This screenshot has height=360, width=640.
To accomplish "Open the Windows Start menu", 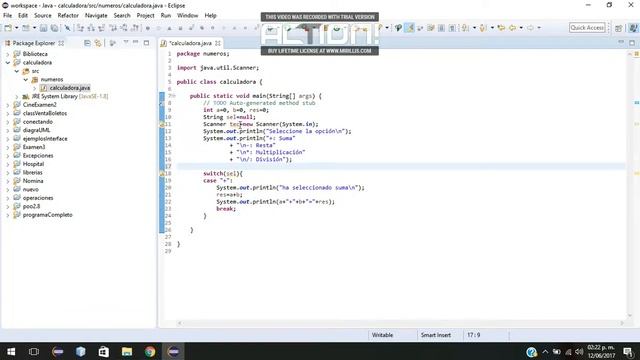I will point(11,351).
